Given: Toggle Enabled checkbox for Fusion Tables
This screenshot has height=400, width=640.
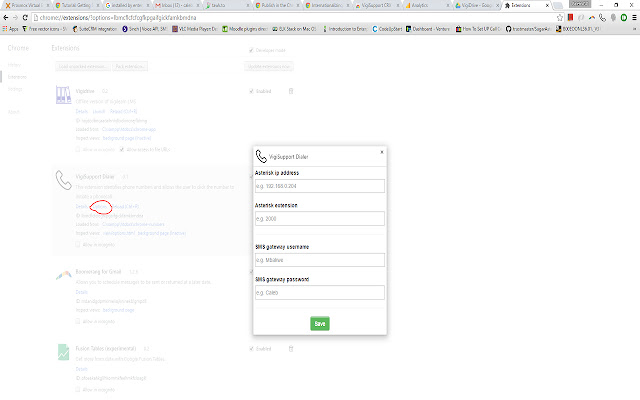Looking at the screenshot, I should (x=251, y=349).
